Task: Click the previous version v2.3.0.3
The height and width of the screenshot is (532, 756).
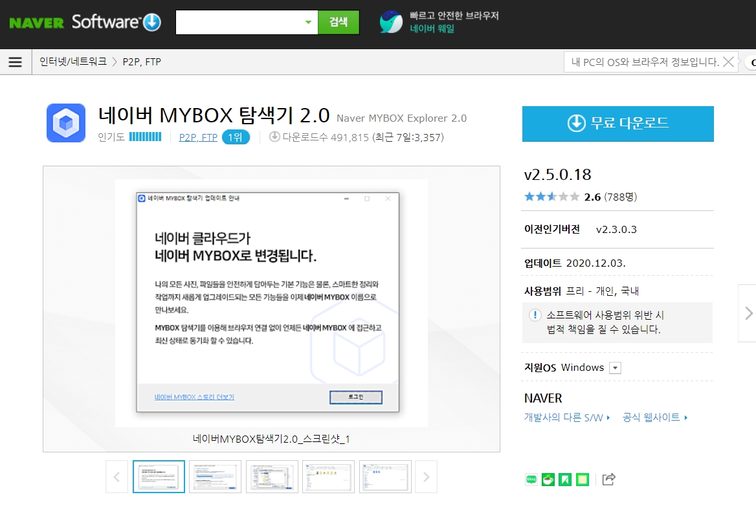Action: coord(616,229)
